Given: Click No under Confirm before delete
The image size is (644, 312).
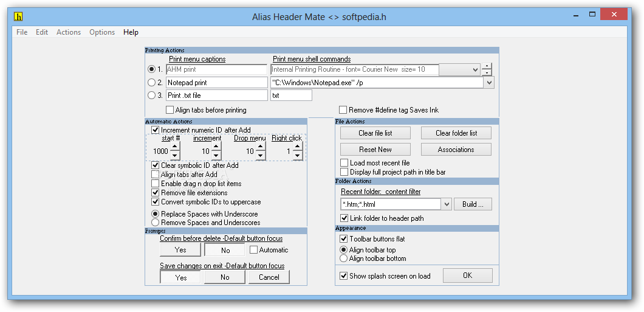Looking at the screenshot, I should pos(225,250).
